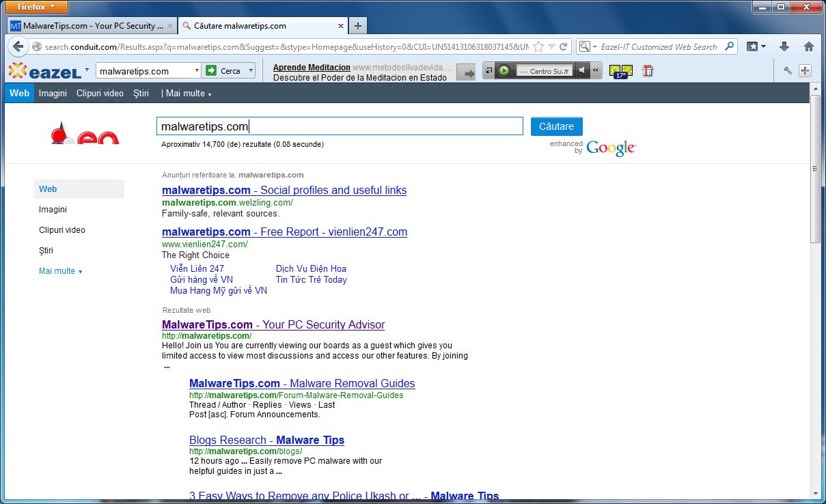
Task: Go to the Home page icon
Action: point(809,47)
